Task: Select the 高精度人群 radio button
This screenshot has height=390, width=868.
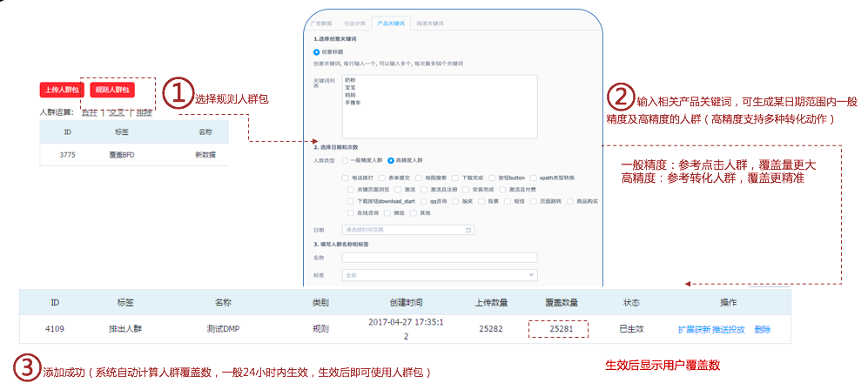Action: [x=391, y=161]
